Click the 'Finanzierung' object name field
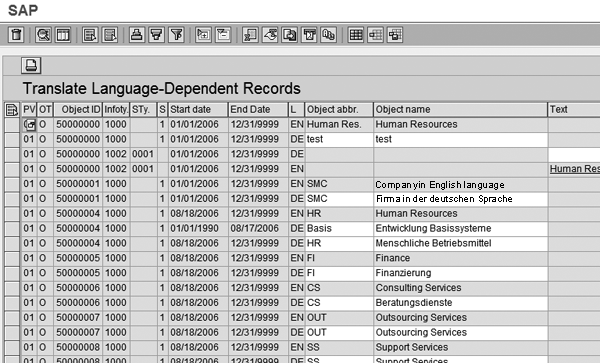600x363 pixels. click(460, 273)
